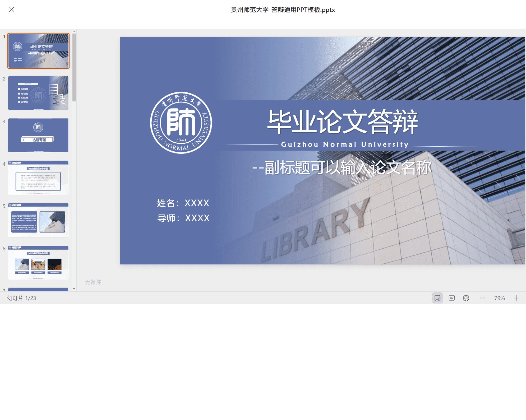Select slide 1 thumbnail with the thesis defense title
Viewport: 526px width, 420px height.
[x=38, y=51]
